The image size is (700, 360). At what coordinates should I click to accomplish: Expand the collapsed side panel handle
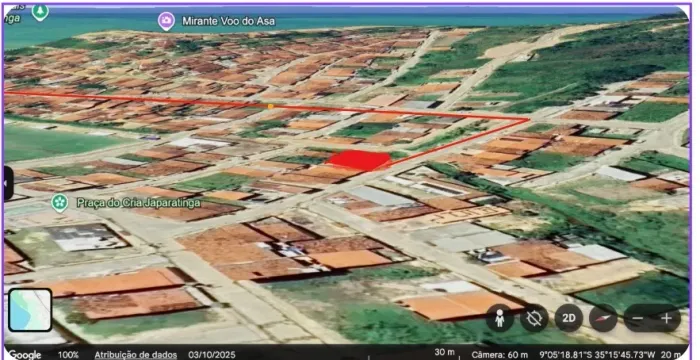coord(8,183)
